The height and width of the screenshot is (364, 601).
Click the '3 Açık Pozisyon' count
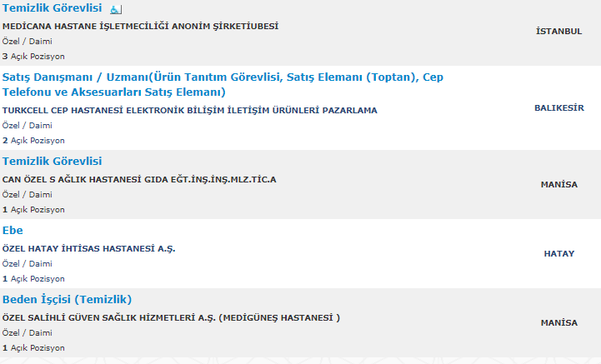coord(33,57)
